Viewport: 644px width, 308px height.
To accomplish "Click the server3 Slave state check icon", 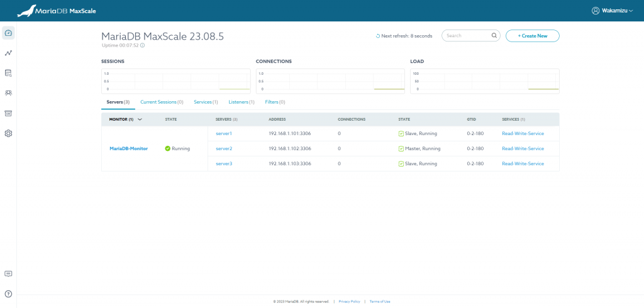I will (401, 163).
